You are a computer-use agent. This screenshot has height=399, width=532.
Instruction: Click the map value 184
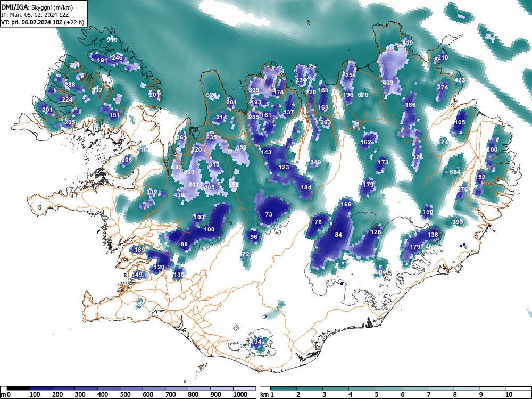coord(306,187)
